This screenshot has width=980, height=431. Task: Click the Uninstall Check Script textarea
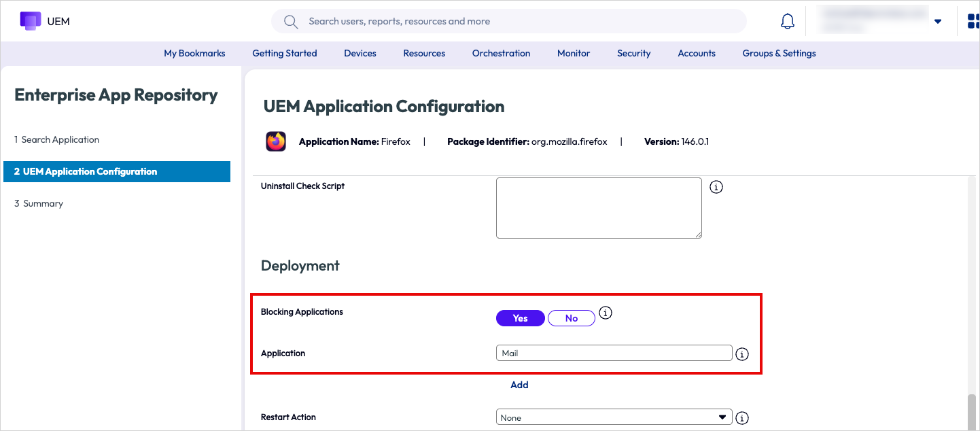(599, 208)
